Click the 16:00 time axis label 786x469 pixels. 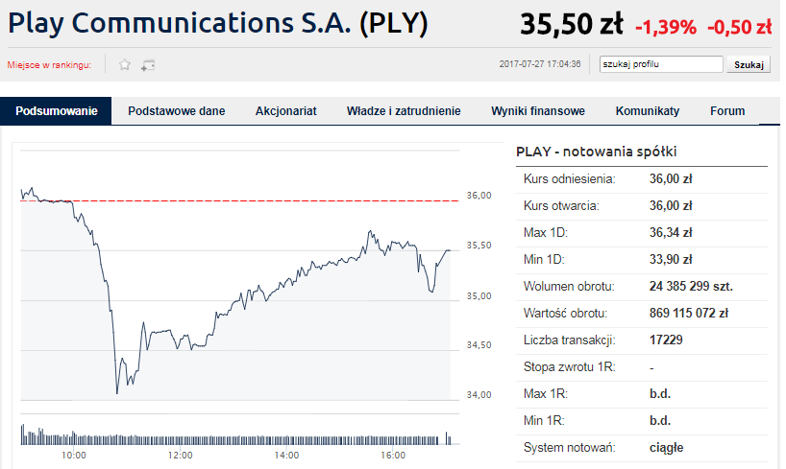pyautogui.click(x=392, y=455)
